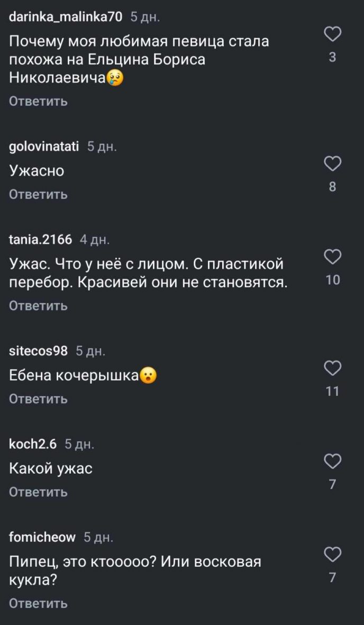The width and height of the screenshot is (364, 625).
Task: Reply to darinka_malinka70's comment
Action: pyautogui.click(x=39, y=101)
